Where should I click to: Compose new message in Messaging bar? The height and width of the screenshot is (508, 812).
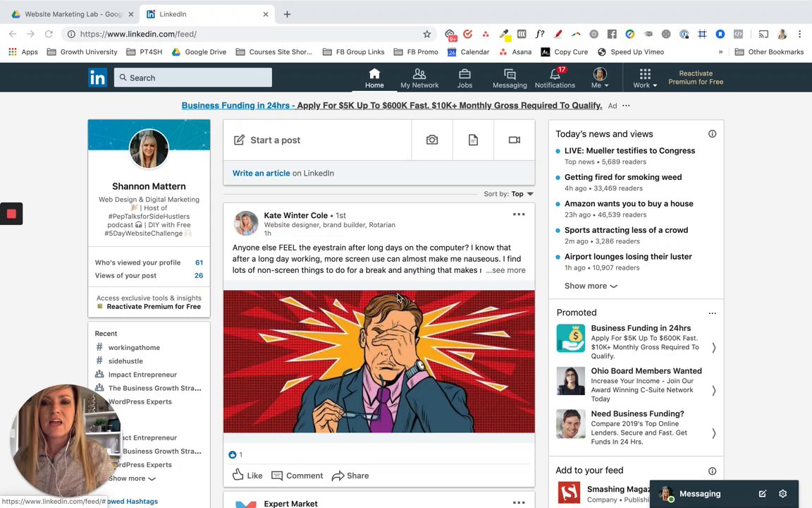[762, 493]
